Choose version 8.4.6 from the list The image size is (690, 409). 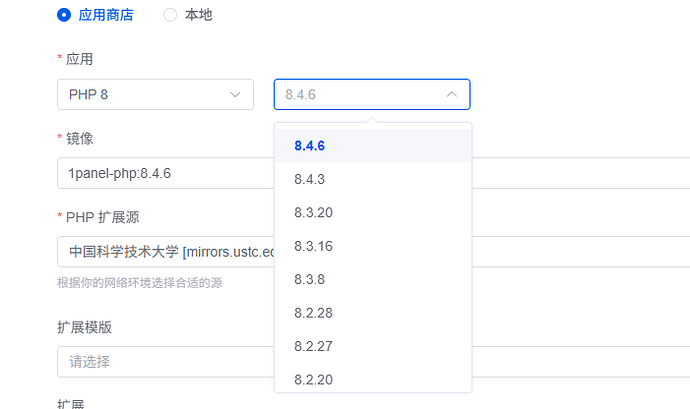click(373, 146)
